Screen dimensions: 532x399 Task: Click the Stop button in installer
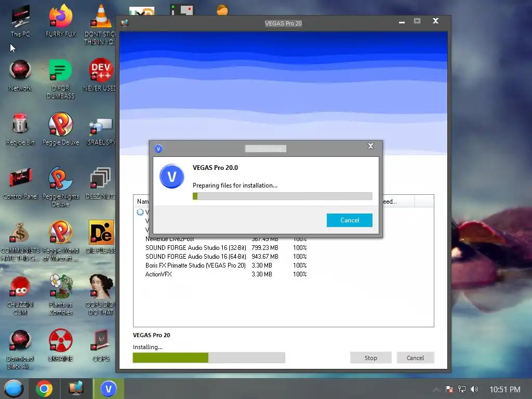point(371,358)
